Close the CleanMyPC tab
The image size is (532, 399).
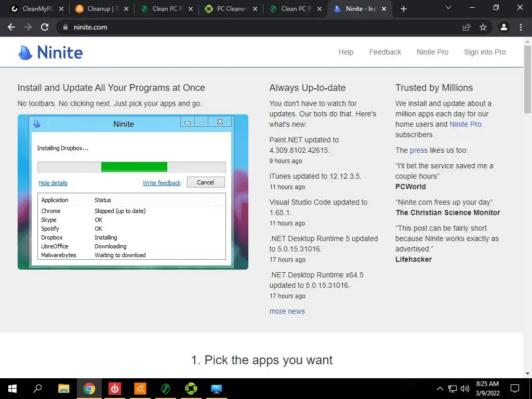tap(61, 9)
